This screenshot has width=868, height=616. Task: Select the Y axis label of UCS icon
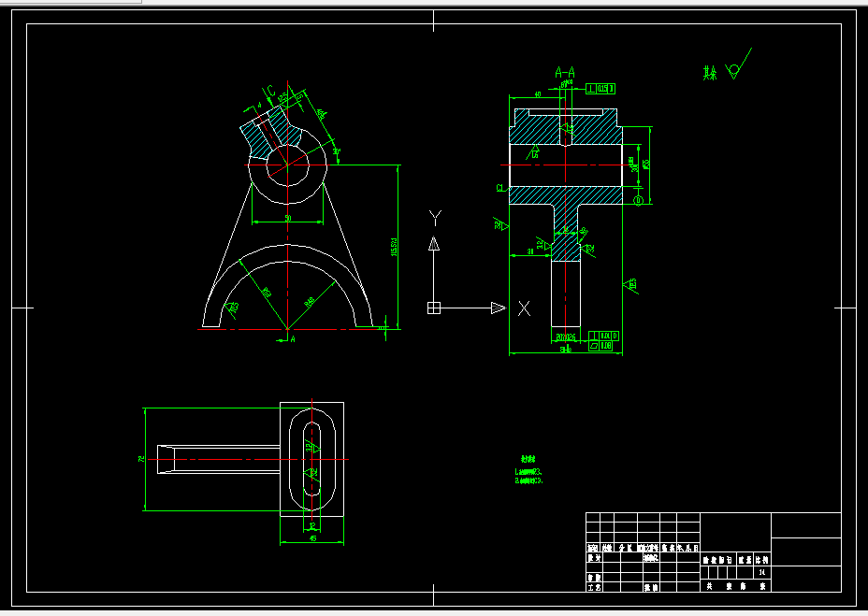pos(435,218)
